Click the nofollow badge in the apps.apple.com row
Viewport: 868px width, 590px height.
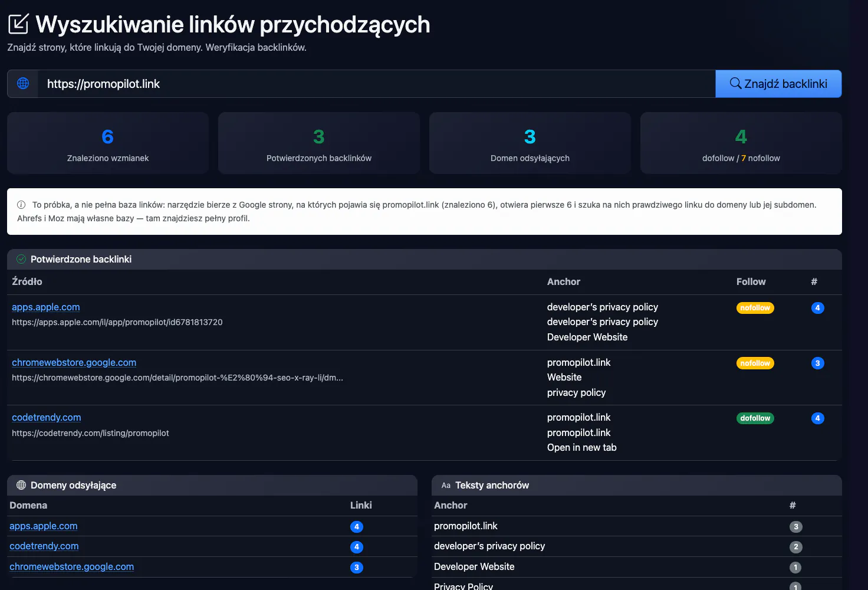pos(755,308)
